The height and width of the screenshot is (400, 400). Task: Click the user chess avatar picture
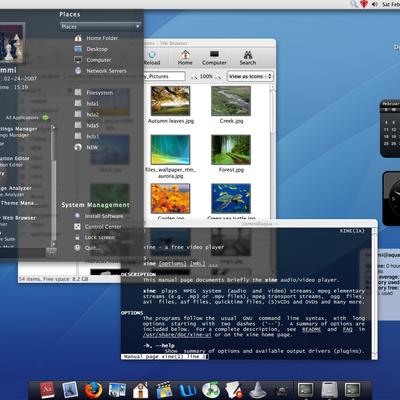click(12, 43)
